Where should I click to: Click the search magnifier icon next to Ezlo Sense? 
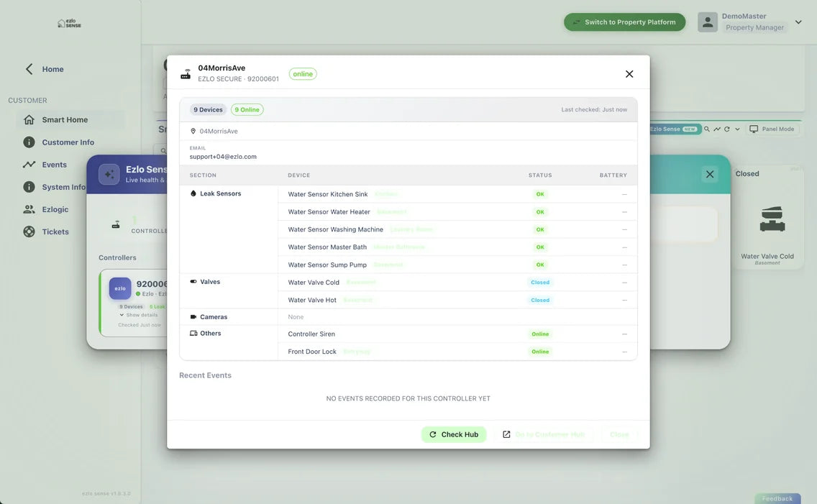707,129
